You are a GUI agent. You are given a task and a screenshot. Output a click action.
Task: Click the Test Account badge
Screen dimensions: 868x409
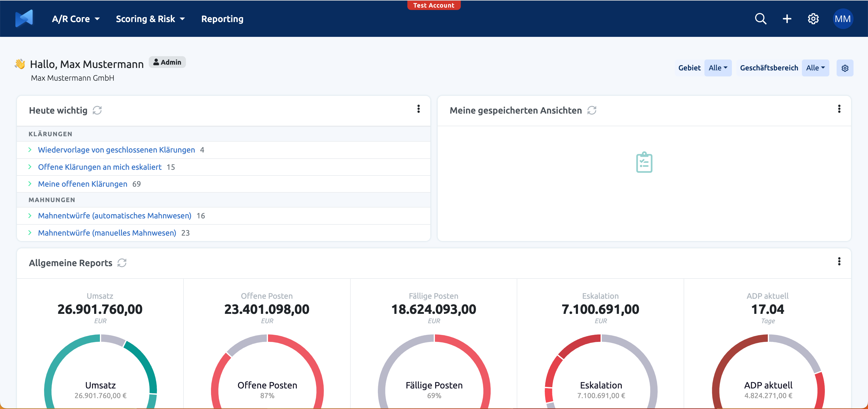[x=434, y=5]
